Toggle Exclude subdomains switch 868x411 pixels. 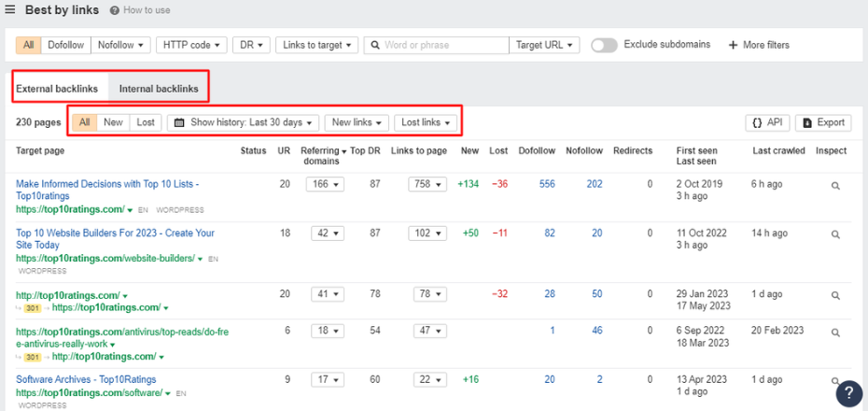click(604, 45)
